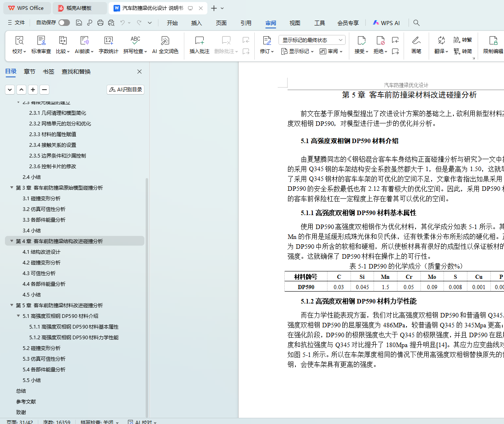Click the AI识别目录 button
The image size is (504, 424).
125,90
